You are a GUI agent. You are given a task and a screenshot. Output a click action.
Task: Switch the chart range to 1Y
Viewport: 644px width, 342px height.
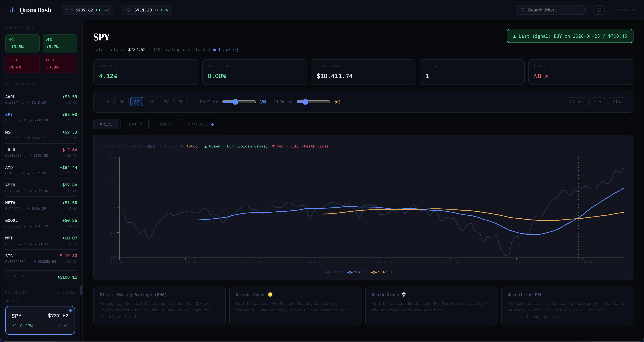coord(151,102)
